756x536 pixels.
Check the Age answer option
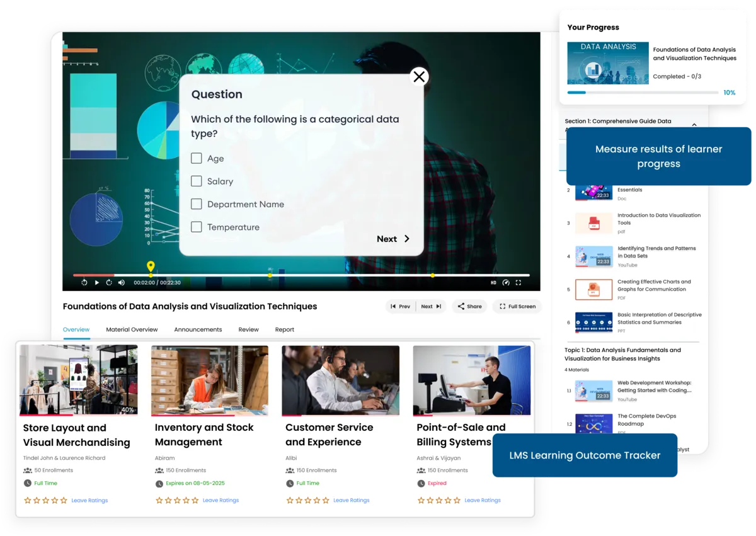(x=196, y=159)
